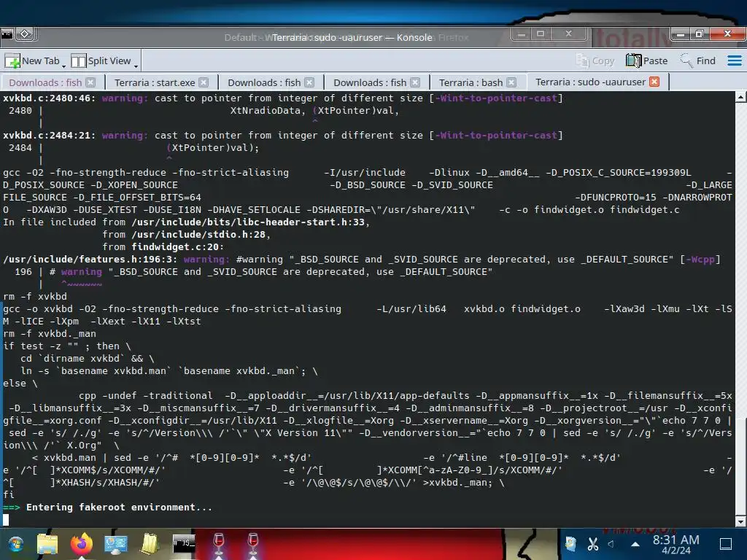This screenshot has height=560, width=747.
Task: Click the first Wine glass taskbar icon
Action: (219, 542)
